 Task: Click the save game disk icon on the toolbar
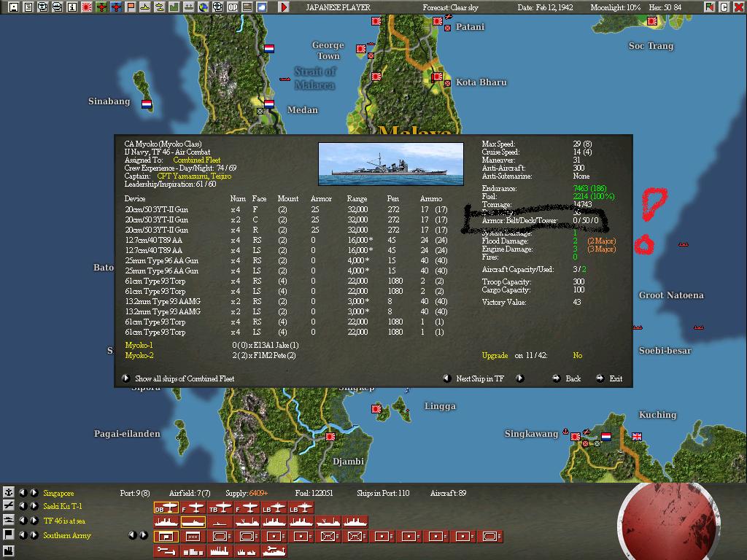click(14, 7)
